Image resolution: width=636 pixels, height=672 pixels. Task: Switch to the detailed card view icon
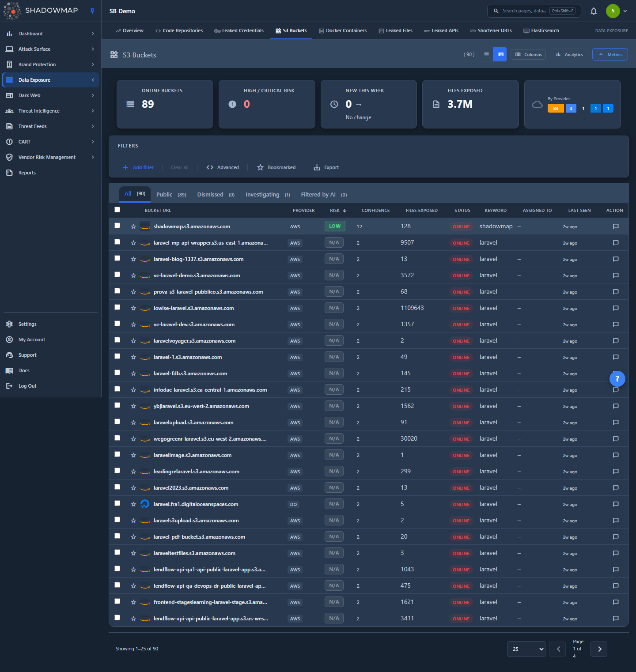click(500, 54)
